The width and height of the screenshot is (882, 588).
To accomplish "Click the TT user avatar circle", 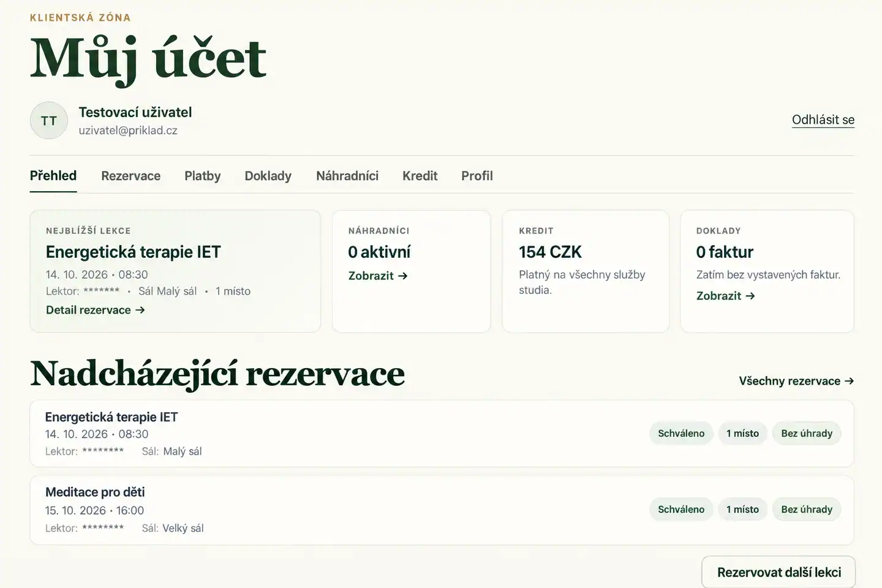I will [49, 120].
